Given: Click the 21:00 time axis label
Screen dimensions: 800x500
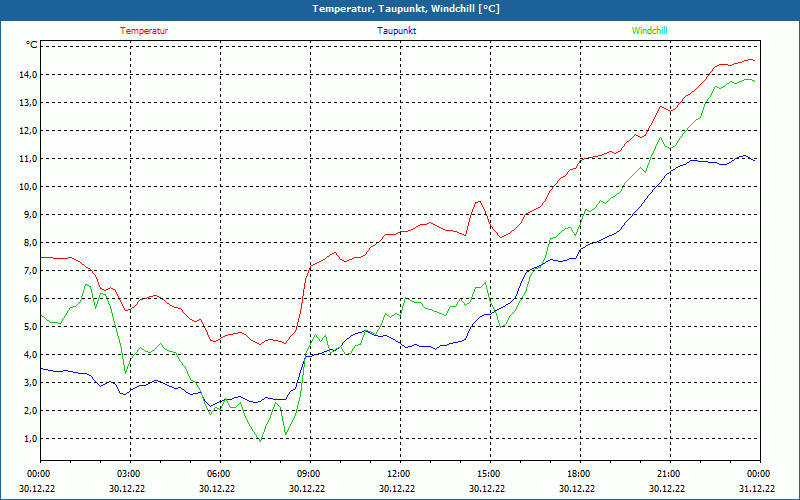Looking at the screenshot, I should [670, 474].
